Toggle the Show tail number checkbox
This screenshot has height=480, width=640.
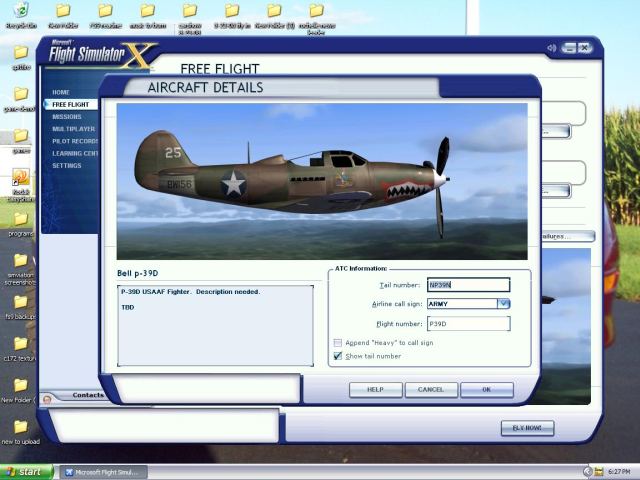point(338,356)
